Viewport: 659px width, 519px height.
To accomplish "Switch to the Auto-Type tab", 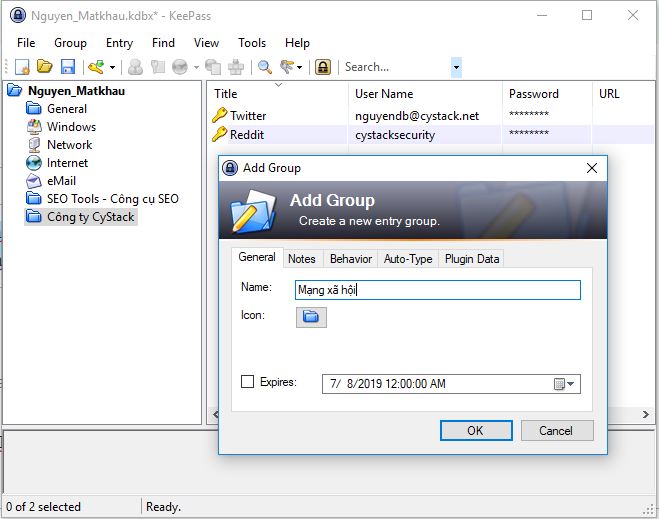I will [x=408, y=258].
